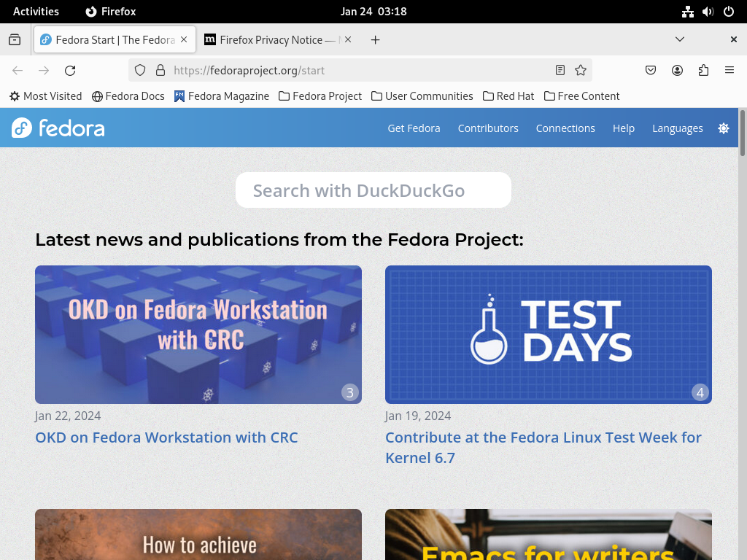Expand User Communities bookmark folder
Image resolution: width=747 pixels, height=560 pixels.
pos(422,96)
